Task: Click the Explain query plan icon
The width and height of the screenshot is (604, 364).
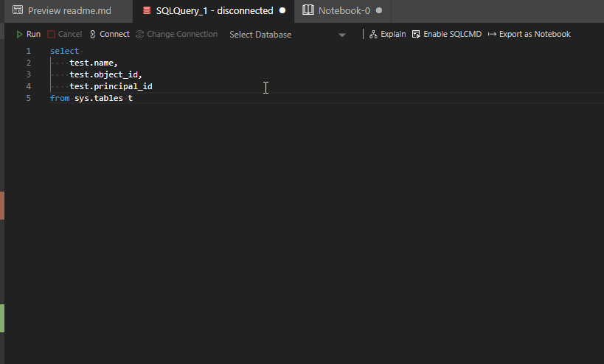Action: pos(373,34)
